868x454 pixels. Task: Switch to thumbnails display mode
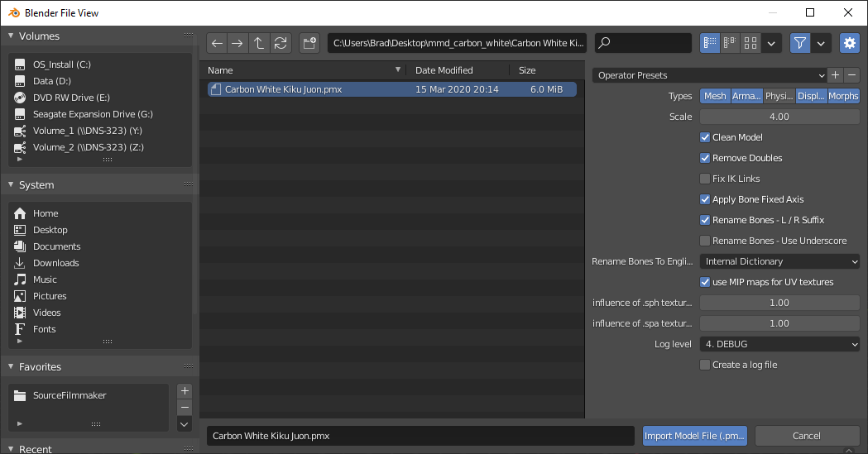751,43
